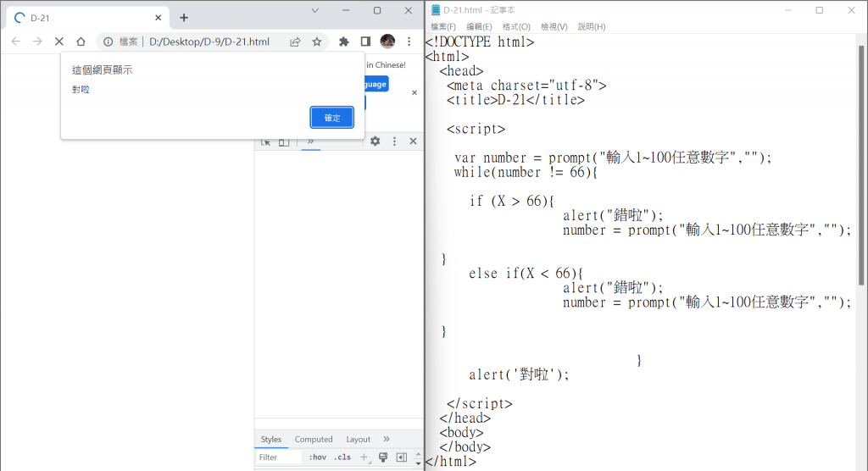Click the else if(X < 66){ line
868x471 pixels.
pyautogui.click(x=526, y=274)
